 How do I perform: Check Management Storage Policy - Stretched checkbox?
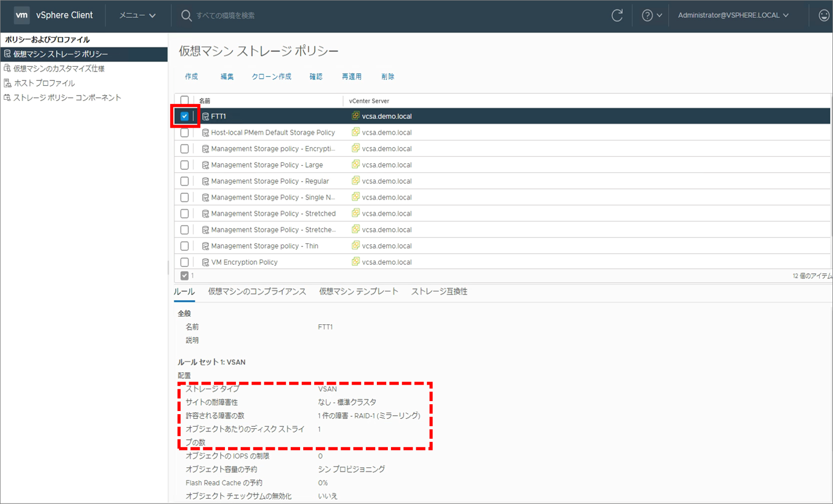(x=184, y=214)
